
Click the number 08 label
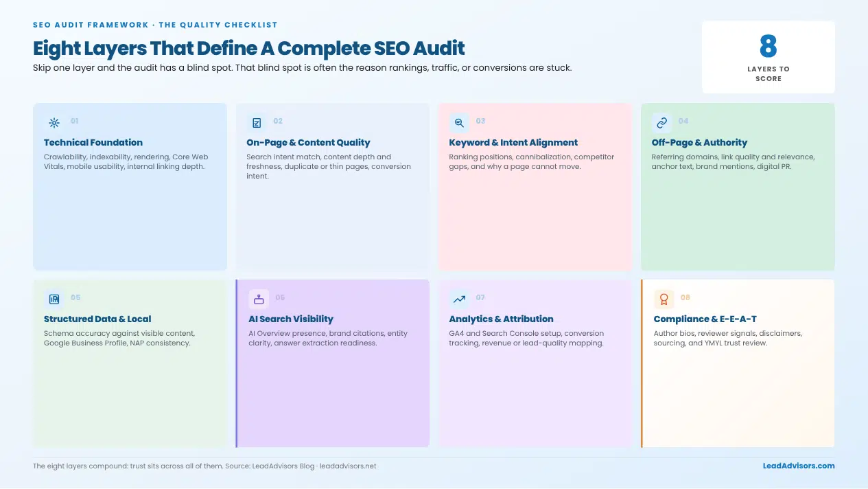685,297
